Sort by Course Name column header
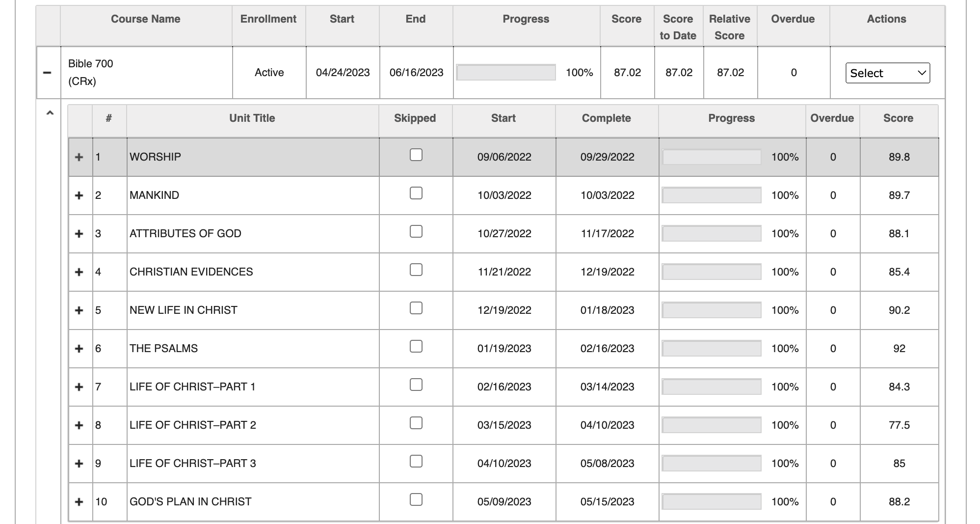Screen dimensions: 980x524 (x=146, y=19)
